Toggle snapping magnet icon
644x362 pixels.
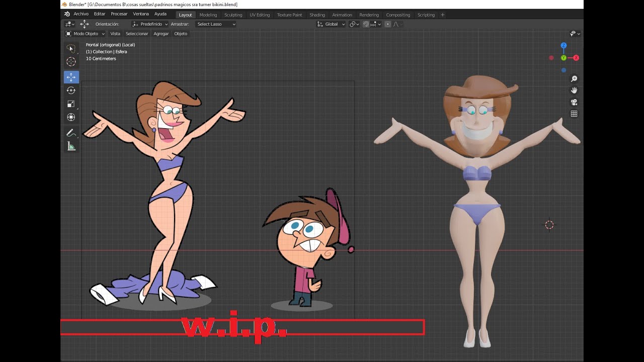pos(366,24)
